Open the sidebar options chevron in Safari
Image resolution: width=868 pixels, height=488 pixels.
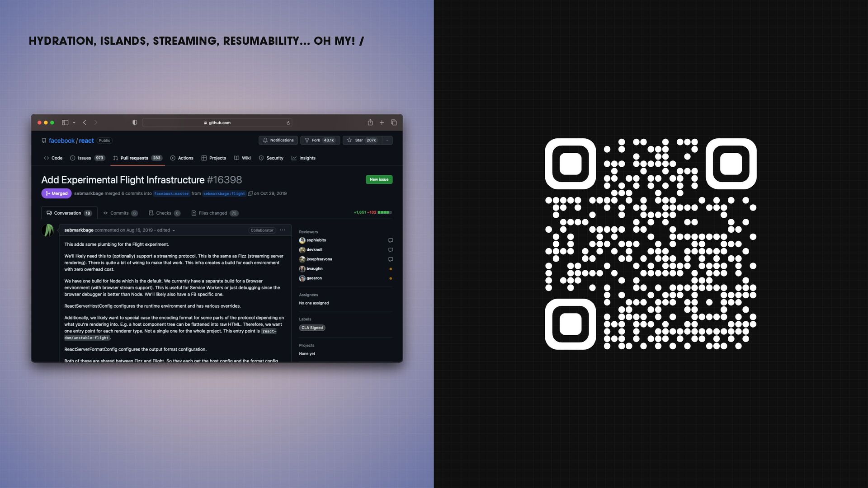coord(74,122)
